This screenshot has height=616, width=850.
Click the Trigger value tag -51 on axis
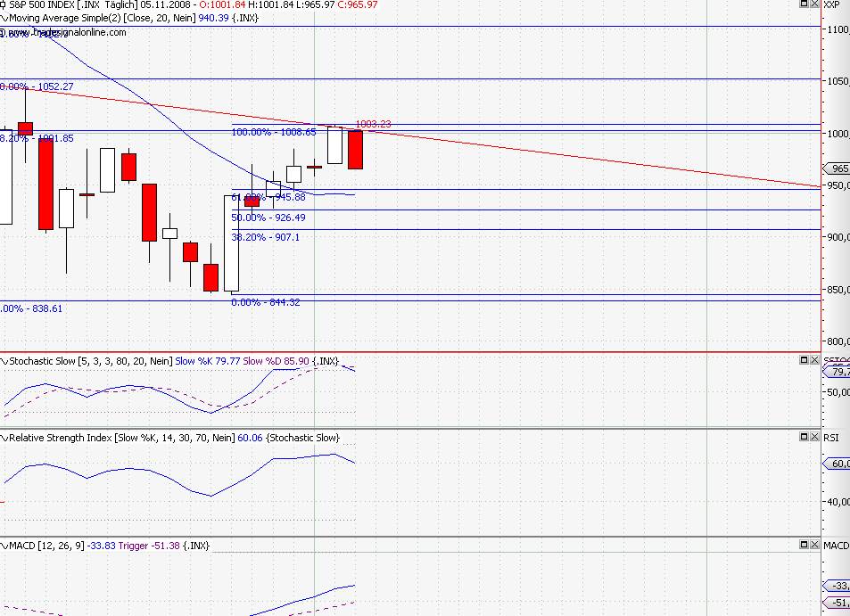click(x=838, y=603)
